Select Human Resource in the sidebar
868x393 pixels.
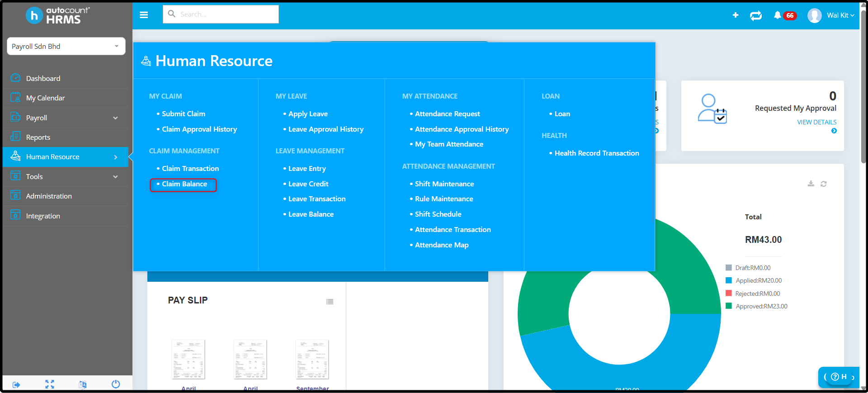point(66,157)
